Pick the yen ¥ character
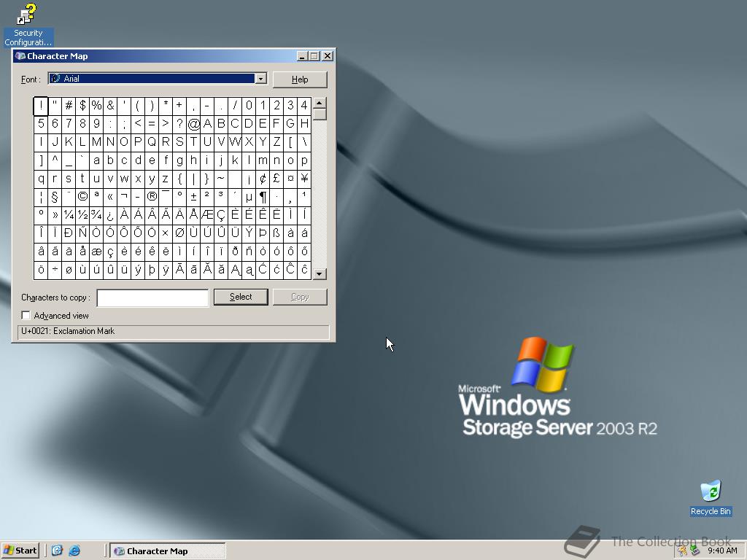This screenshot has width=747, height=560. tap(304, 179)
